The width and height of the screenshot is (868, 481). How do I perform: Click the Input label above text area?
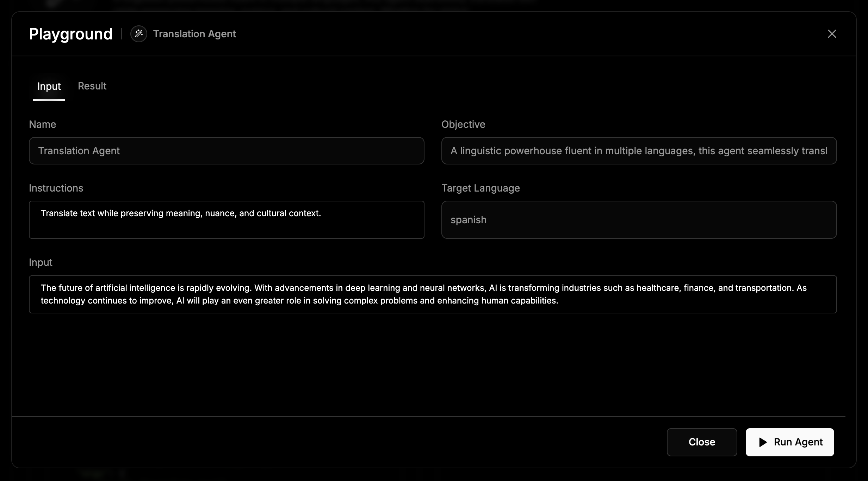point(41,262)
